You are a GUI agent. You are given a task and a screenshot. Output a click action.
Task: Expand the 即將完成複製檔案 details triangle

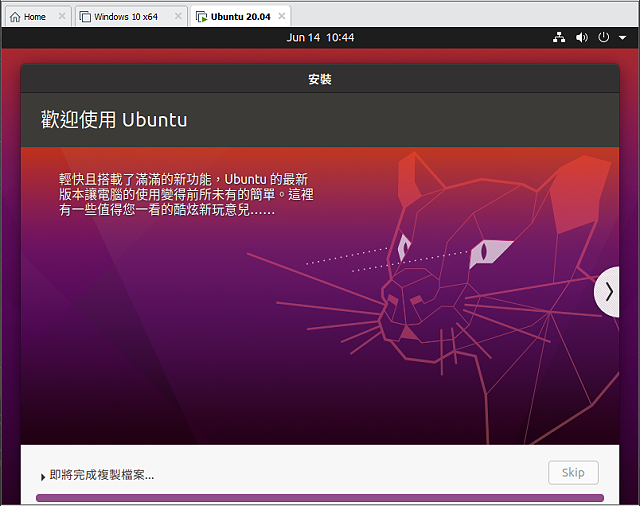43,477
